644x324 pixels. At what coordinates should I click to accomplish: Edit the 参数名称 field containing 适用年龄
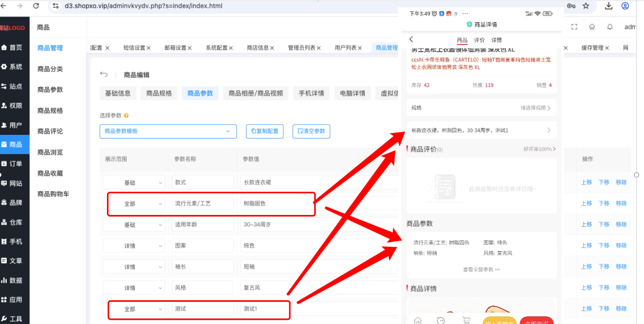tap(203, 225)
